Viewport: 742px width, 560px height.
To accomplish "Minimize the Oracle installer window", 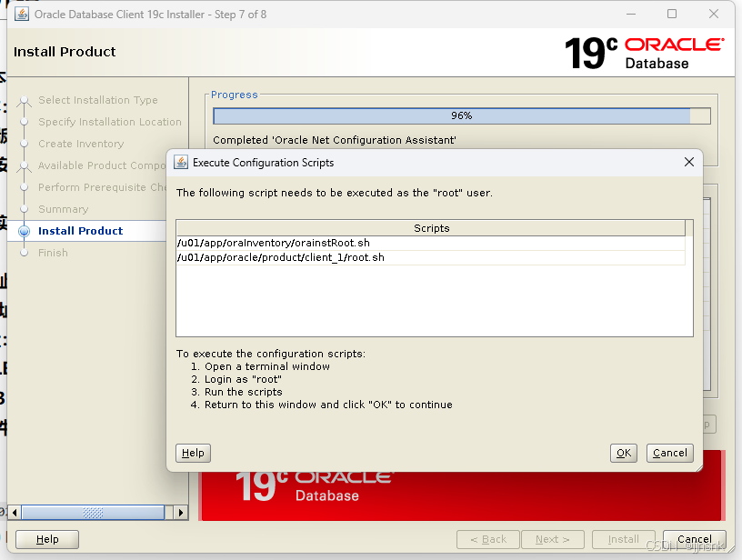I will coord(631,15).
